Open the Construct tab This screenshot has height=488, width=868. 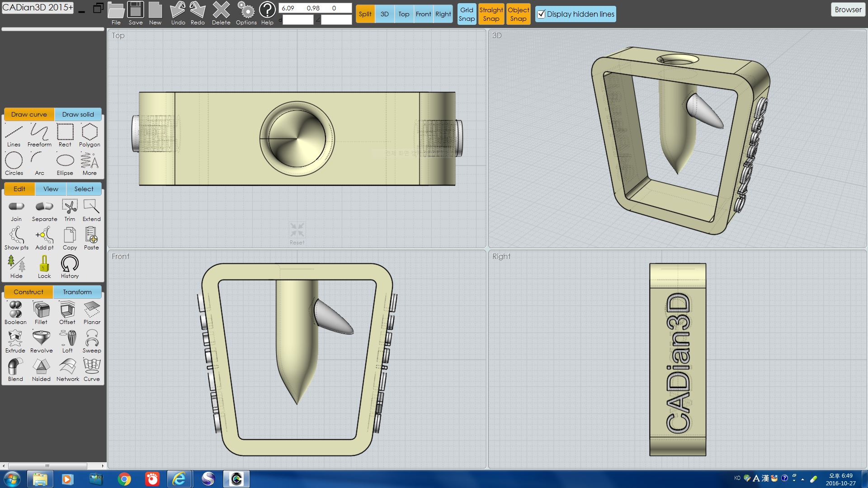(x=28, y=292)
